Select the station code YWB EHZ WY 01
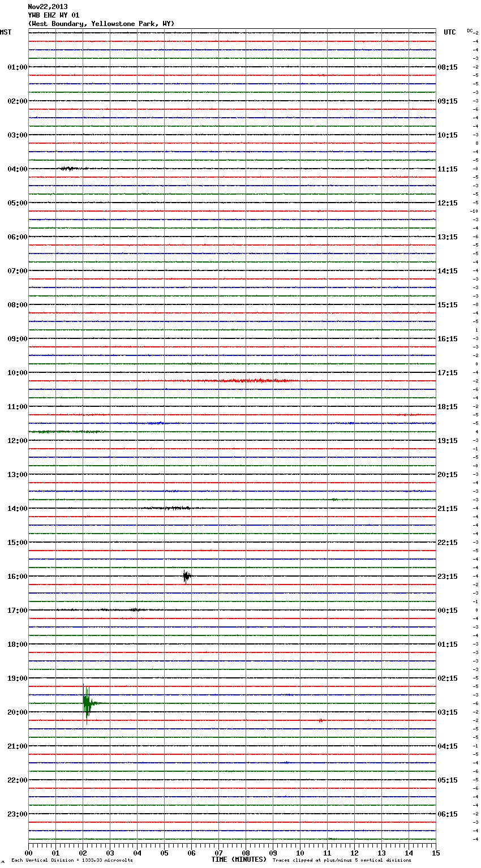The width and height of the screenshot is (481, 868). coord(54,15)
